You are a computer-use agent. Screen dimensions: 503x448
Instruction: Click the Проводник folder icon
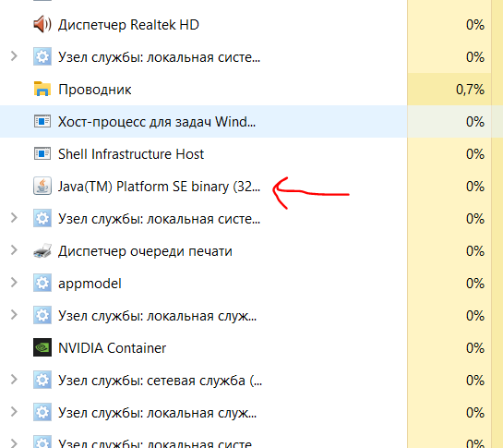click(x=42, y=89)
